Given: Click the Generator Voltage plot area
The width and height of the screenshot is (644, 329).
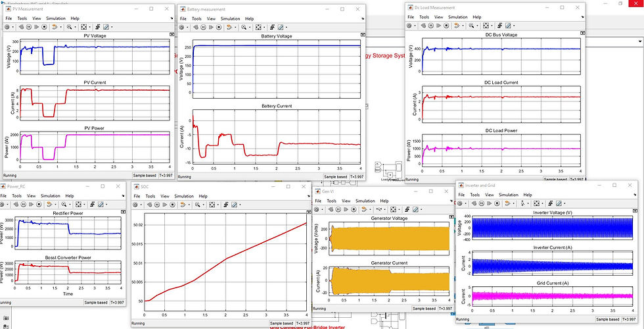Looking at the screenshot, I should pos(390,238).
